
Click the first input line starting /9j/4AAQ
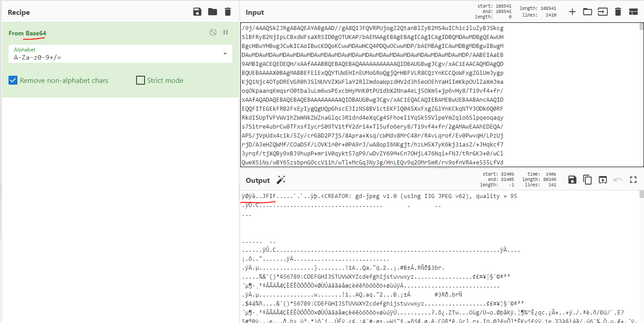[372, 28]
